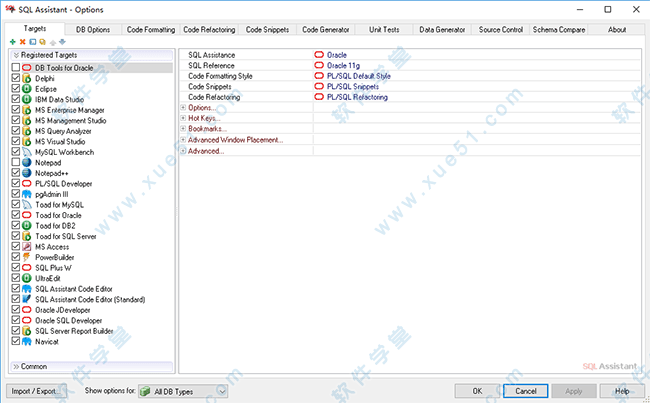This screenshot has width=650, height=403.
Task: Click the blue rename target toolbar icon
Action: tap(33, 42)
